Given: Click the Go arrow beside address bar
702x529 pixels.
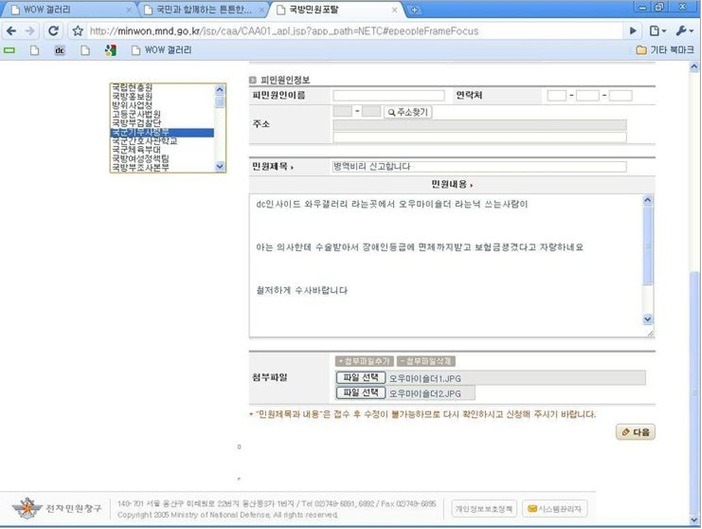Looking at the screenshot, I should click(633, 31).
